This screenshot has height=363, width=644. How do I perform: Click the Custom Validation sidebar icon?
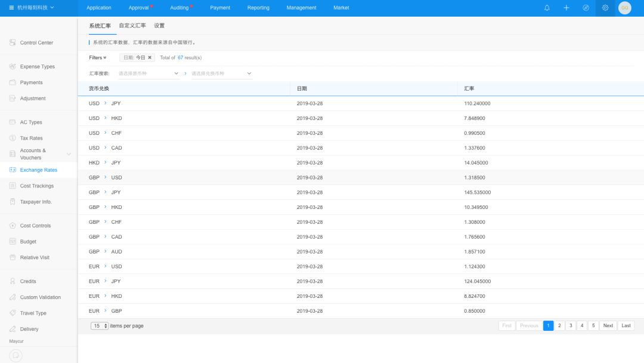pos(13,297)
